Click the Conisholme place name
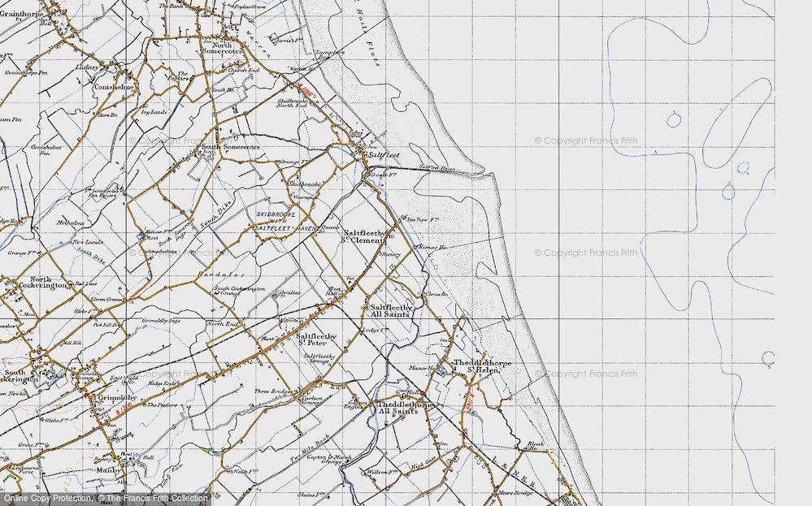Image resolution: width=812 pixels, height=506 pixels. (115, 87)
